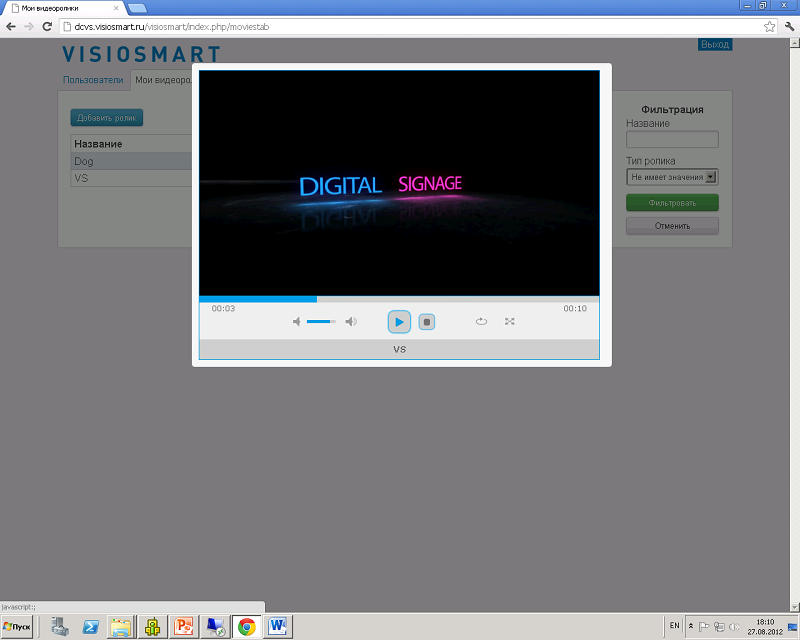The height and width of the screenshot is (640, 800).
Task: Switch to Word in taskbar
Action: click(278, 627)
